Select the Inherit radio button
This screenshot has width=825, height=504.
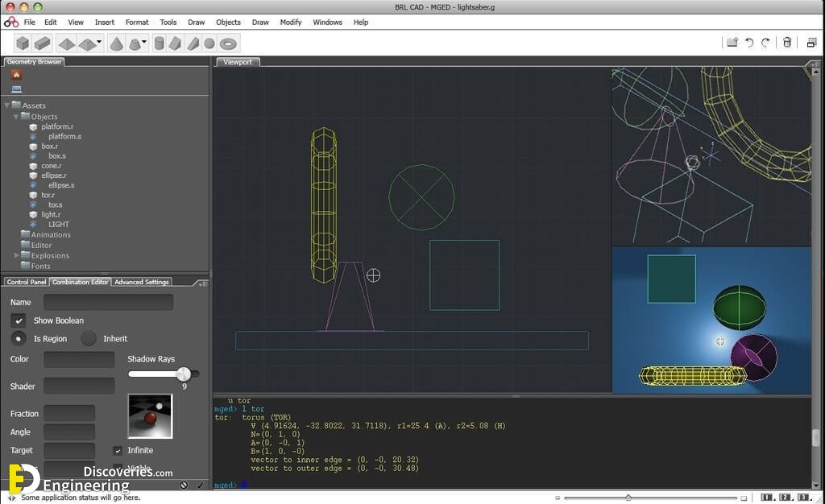click(x=89, y=338)
